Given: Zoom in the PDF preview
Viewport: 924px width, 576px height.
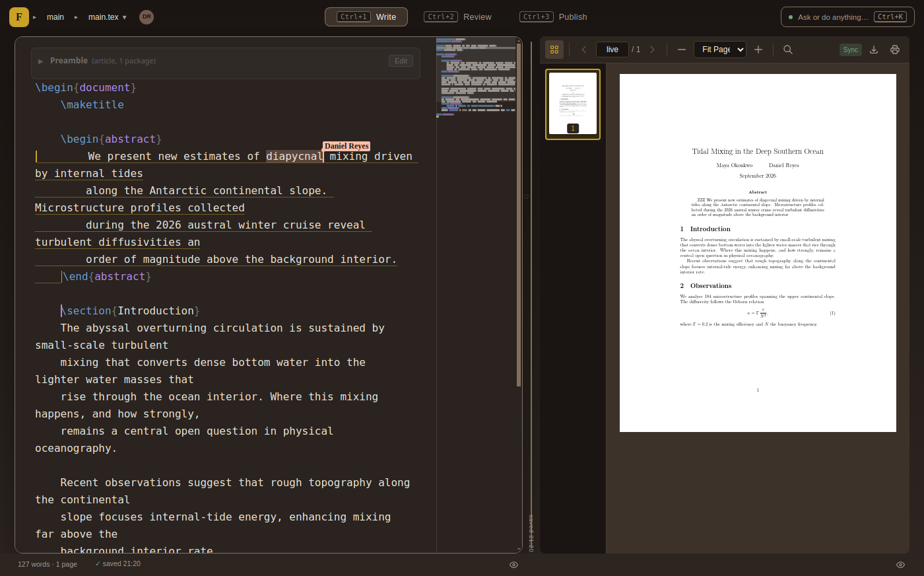Looking at the screenshot, I should [758, 50].
